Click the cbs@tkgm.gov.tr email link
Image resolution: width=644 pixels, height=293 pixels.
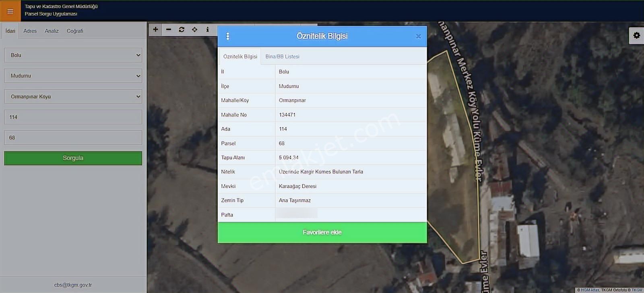73,285
